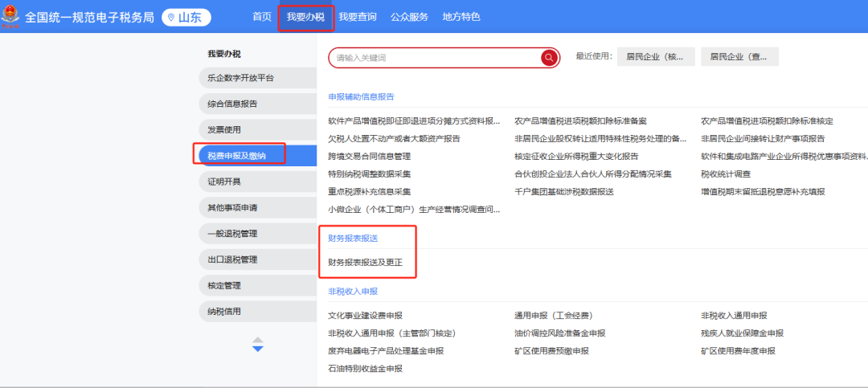868x388 pixels.
Task: Open 通用申报（工会经费）
Action: [x=554, y=316]
